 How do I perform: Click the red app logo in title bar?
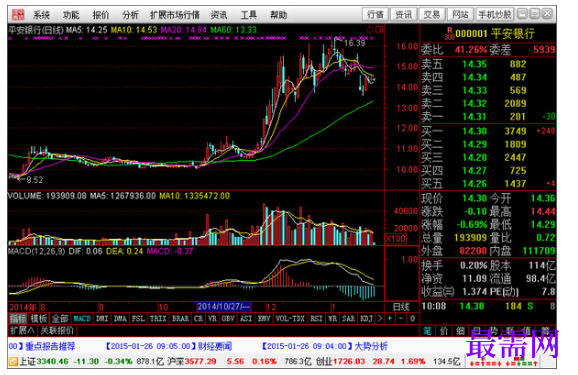pyautogui.click(x=18, y=15)
